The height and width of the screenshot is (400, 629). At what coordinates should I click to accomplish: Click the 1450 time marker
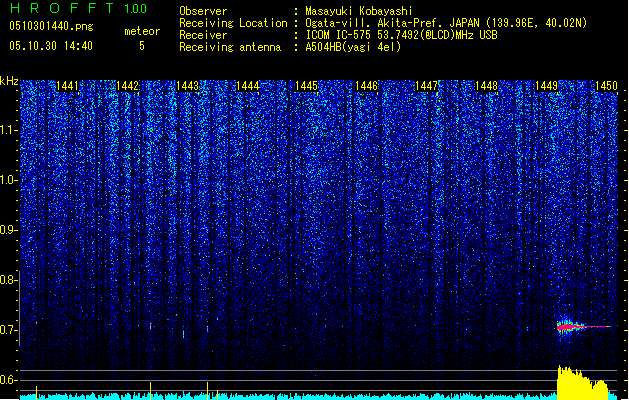point(606,86)
